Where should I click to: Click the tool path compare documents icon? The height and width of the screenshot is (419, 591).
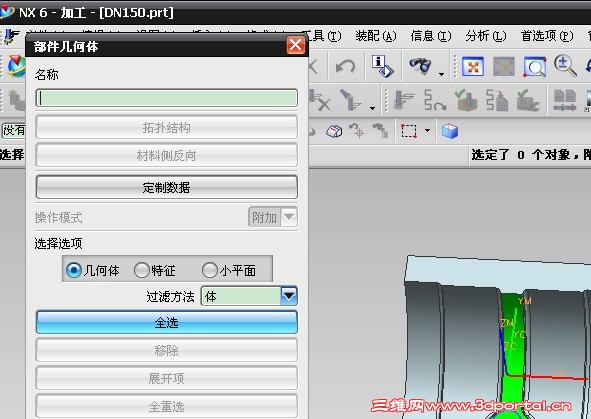pos(564,100)
